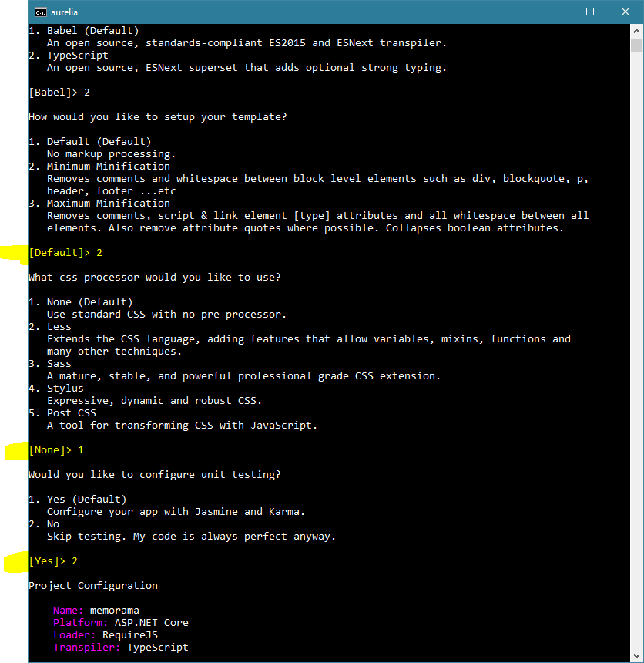Click the scrollbar up arrow
The image size is (644, 663).
pyautogui.click(x=637, y=31)
